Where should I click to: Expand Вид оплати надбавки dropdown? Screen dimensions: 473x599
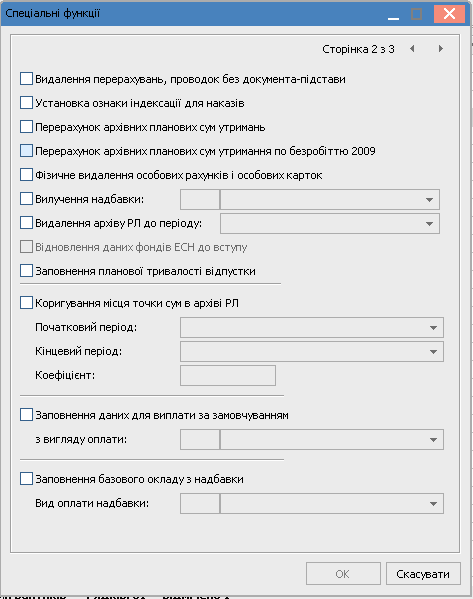(x=433, y=503)
